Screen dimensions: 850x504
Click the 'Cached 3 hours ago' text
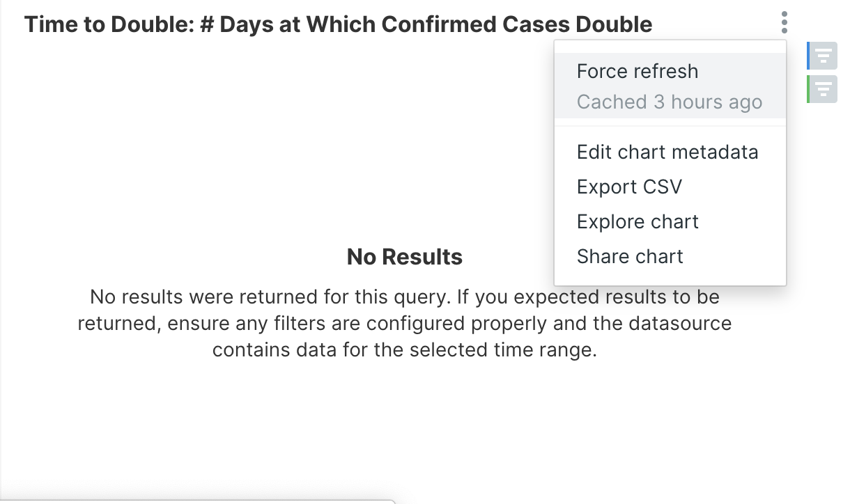[669, 102]
